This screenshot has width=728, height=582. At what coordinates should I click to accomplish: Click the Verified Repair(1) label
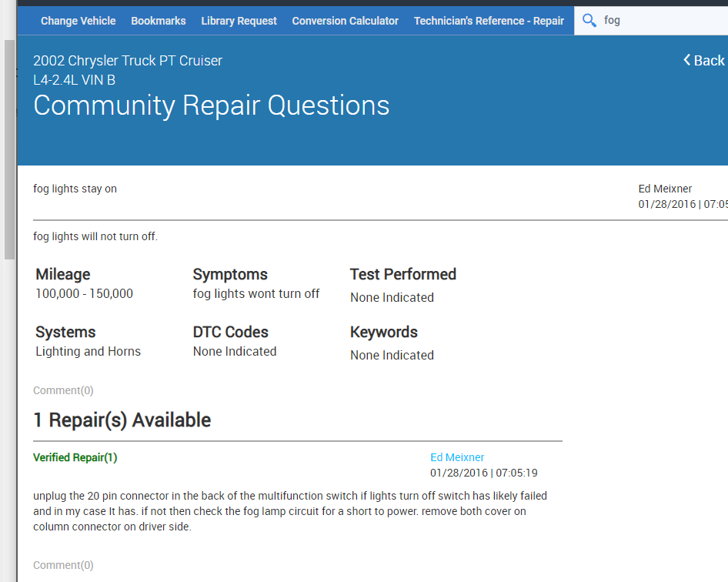(x=75, y=457)
